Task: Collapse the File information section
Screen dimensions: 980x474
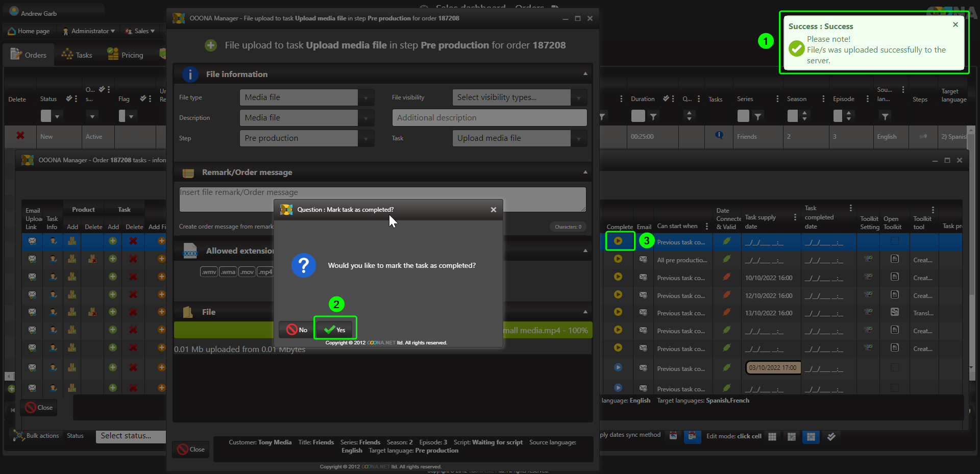Action: point(585,74)
